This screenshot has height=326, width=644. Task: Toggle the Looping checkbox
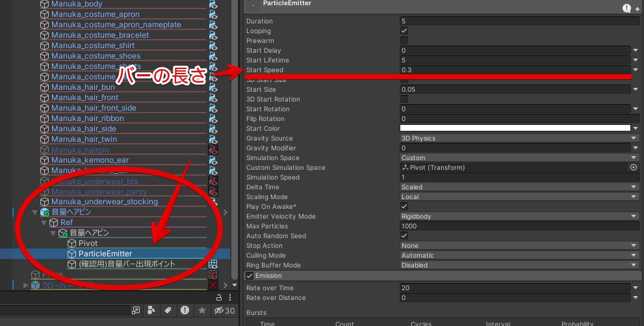pos(404,31)
